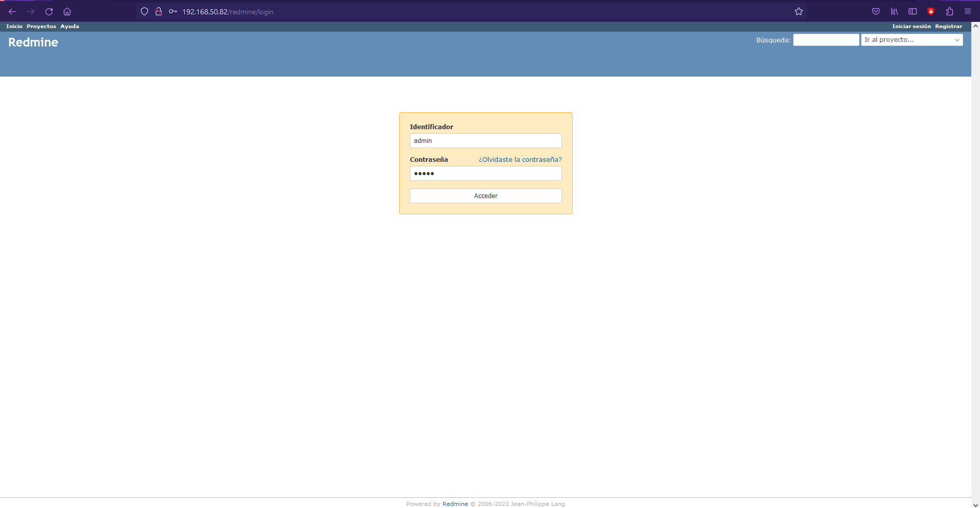Image resolution: width=980 pixels, height=508 pixels.
Task: Click the page scrollbar up arrow
Action: [x=975, y=26]
